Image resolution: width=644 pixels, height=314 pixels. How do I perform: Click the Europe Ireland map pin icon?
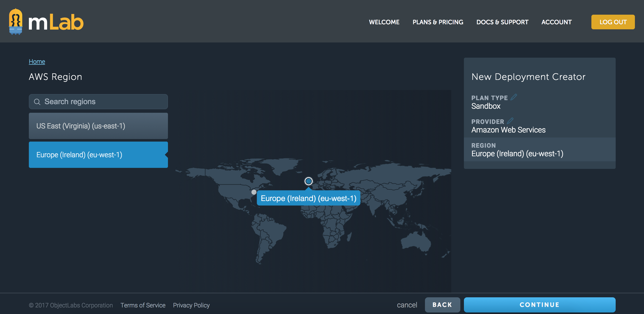[308, 181]
